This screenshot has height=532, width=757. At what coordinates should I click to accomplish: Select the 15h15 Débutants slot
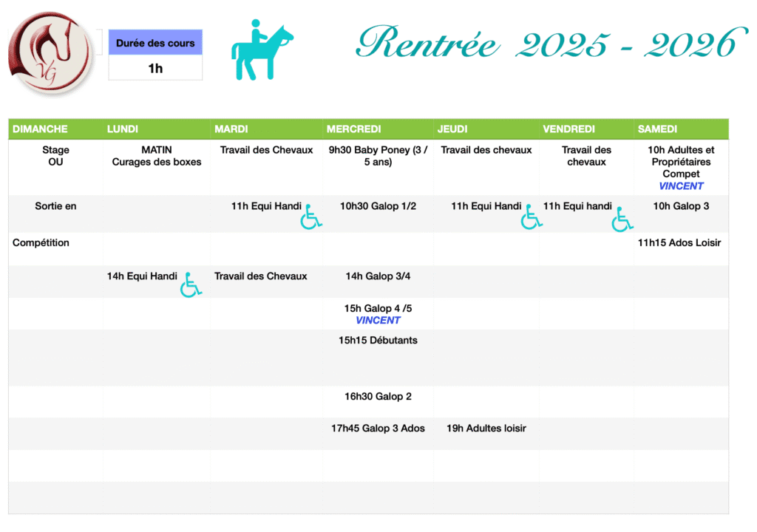[x=378, y=340]
